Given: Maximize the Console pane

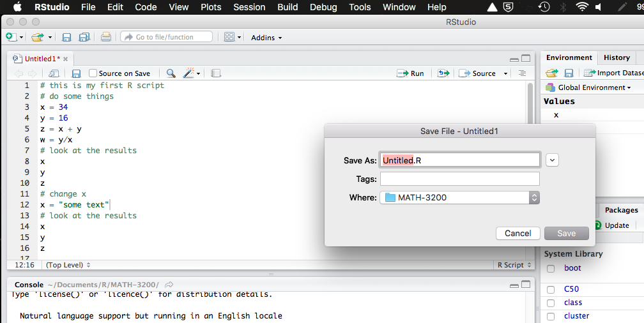Looking at the screenshot, I should coord(526,284).
